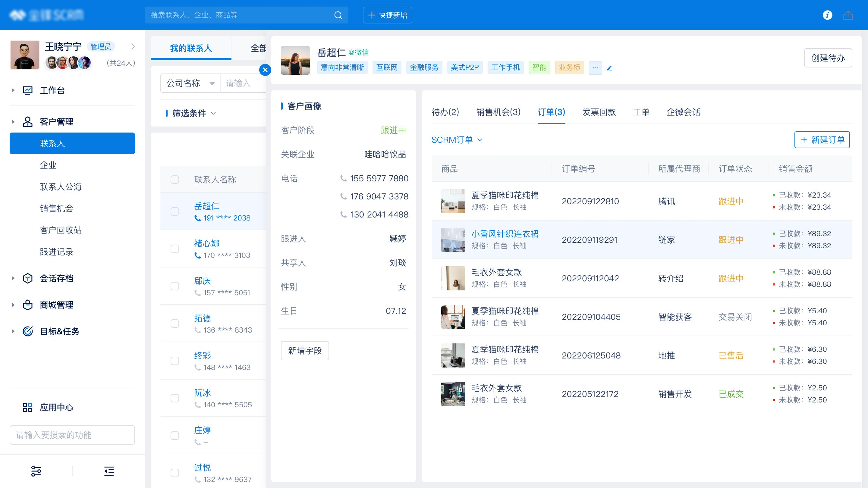Open the 公司名称 filter dropdown

click(190, 83)
